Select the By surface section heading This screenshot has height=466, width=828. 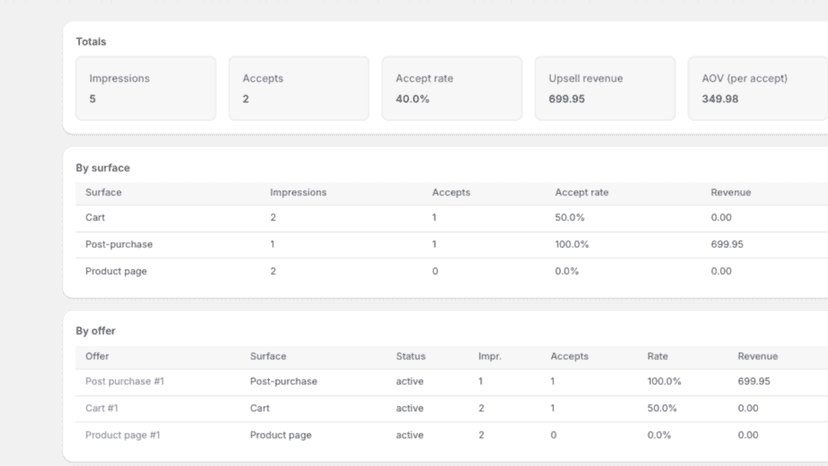(102, 167)
